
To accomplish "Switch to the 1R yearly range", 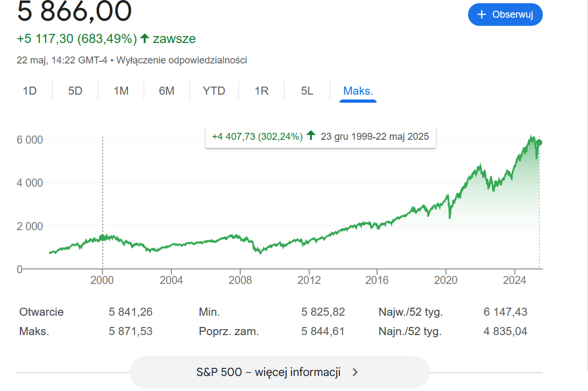I will point(261,91).
